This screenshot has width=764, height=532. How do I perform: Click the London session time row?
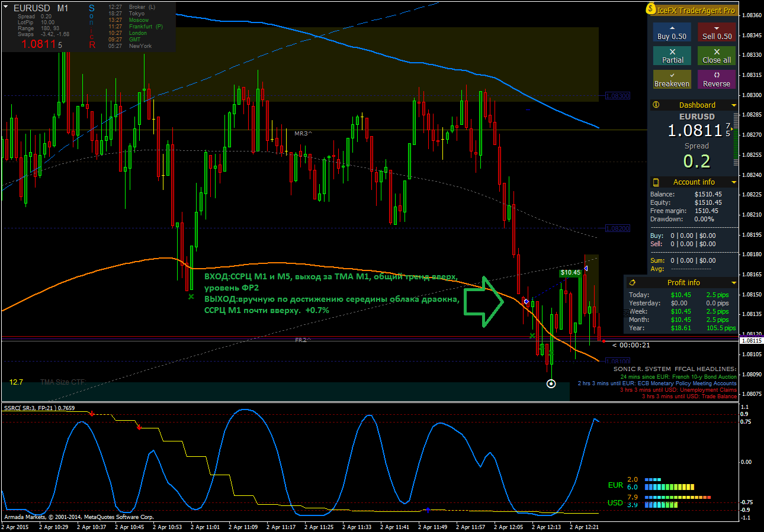click(128, 33)
